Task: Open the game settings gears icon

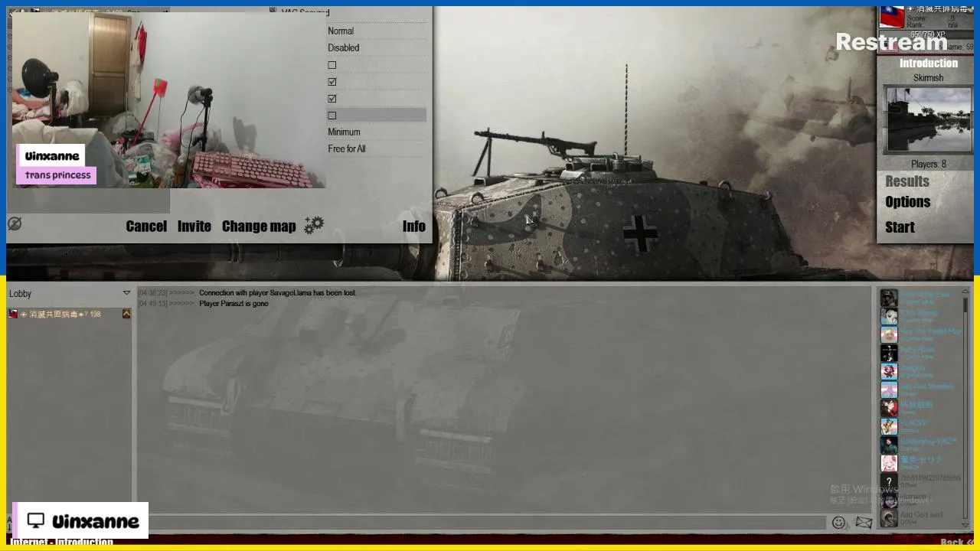Action: click(314, 225)
